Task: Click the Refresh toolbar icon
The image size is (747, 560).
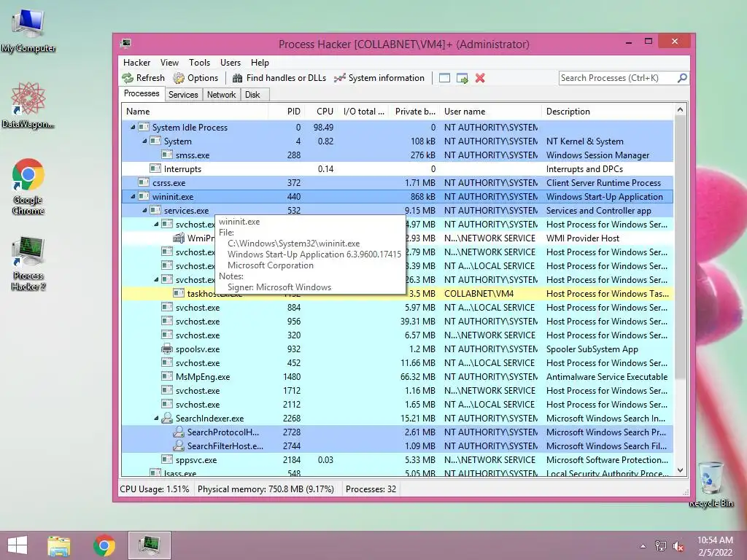Action: [128, 78]
